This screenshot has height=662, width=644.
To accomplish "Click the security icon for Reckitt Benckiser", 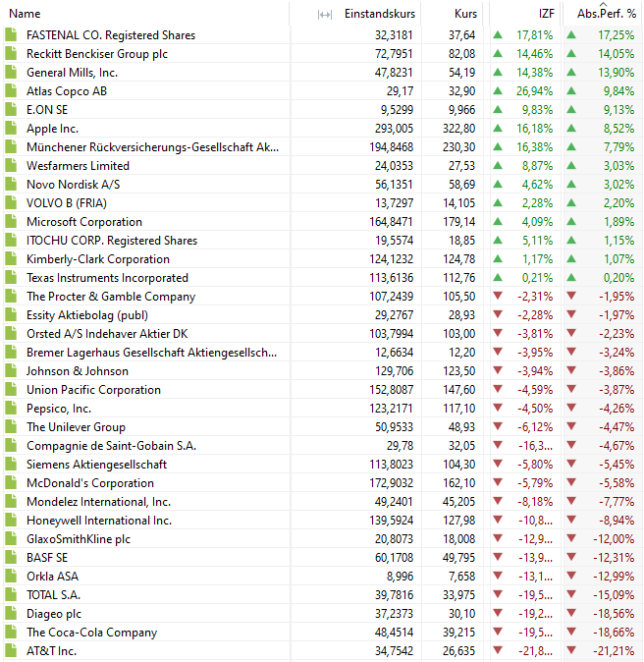I will (x=11, y=54).
